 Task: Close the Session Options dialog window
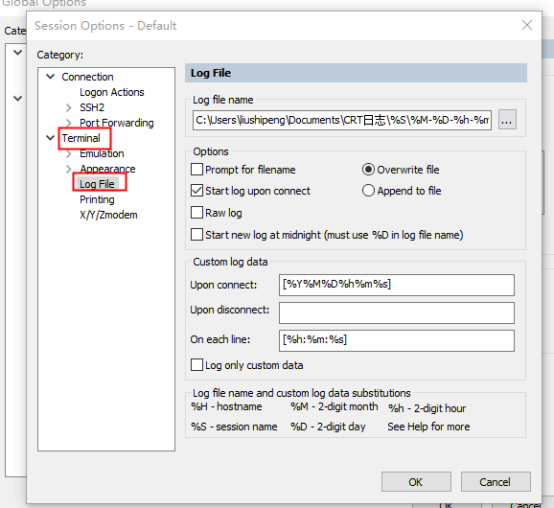point(527,25)
